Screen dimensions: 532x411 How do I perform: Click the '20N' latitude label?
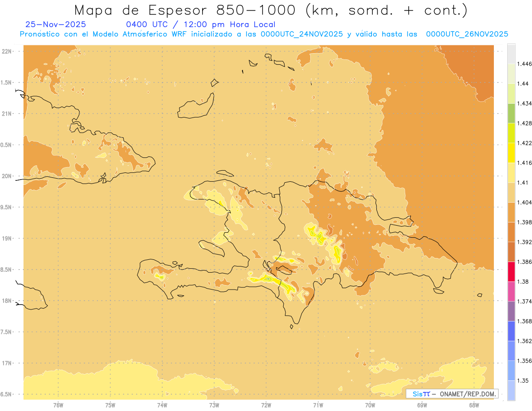point(8,176)
